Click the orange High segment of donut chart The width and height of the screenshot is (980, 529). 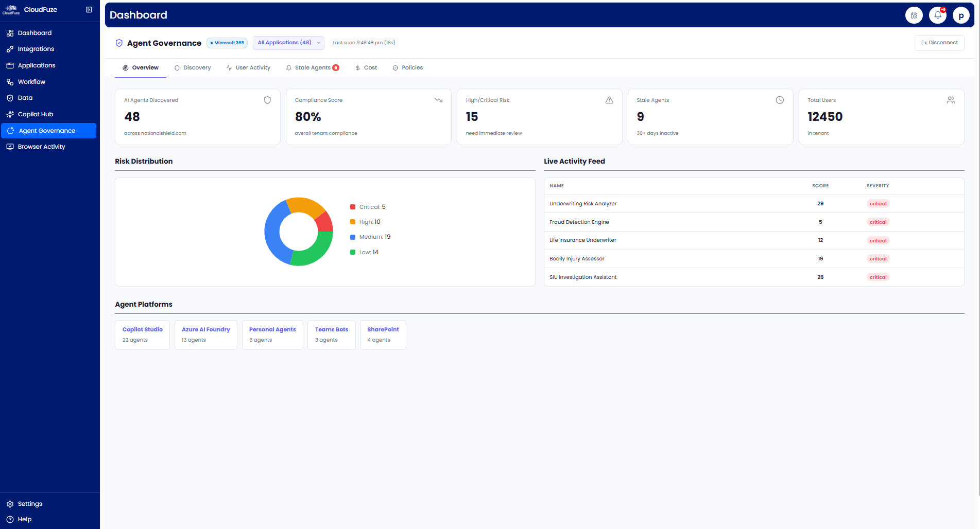click(305, 205)
